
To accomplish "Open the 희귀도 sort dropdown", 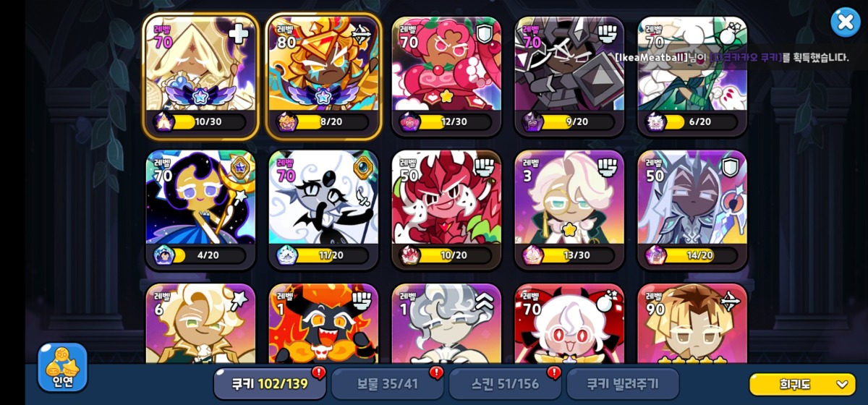I will coord(802,384).
